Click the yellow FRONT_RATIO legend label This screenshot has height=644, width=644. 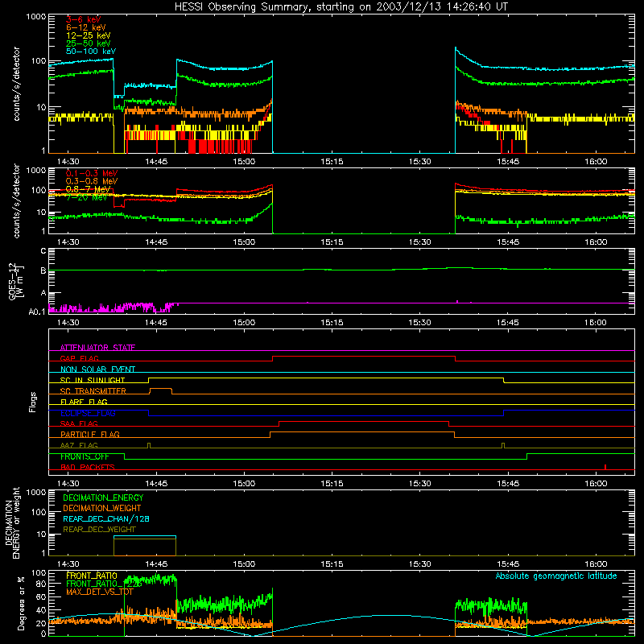click(92, 576)
